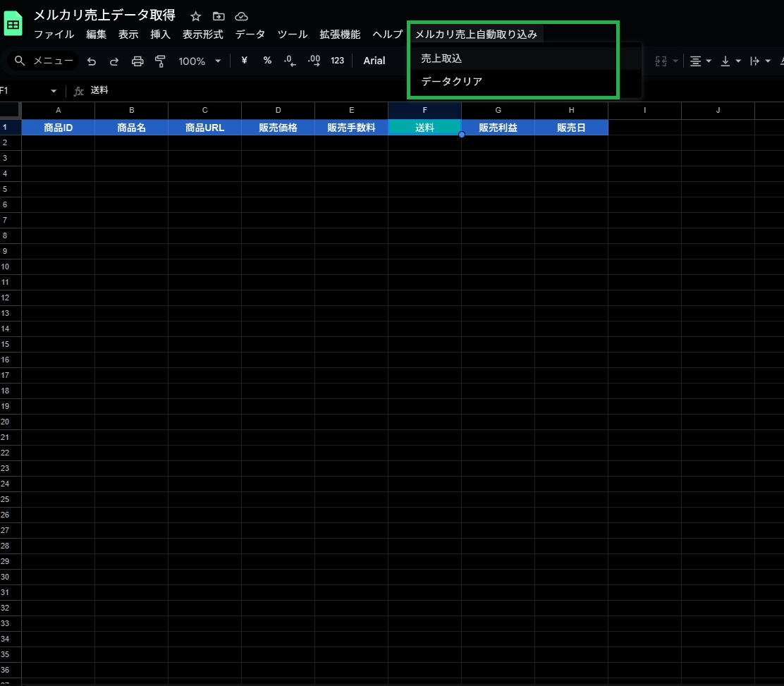
Task: Print the spreadsheet
Action: click(x=137, y=61)
